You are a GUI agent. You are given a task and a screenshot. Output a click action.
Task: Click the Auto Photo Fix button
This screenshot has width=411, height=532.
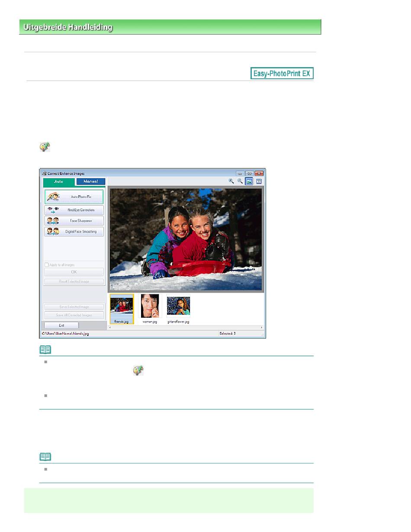[74, 197]
